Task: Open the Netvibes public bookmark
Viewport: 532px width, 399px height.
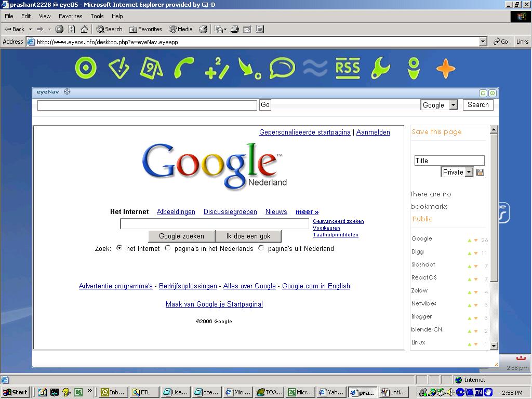Action: (x=424, y=303)
